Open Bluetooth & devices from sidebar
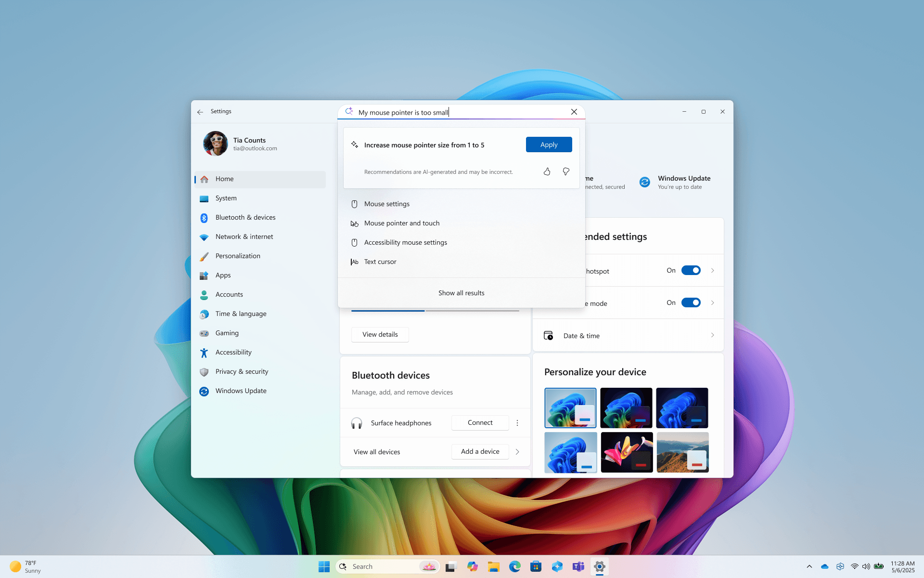Viewport: 924px width, 578px height. click(x=245, y=217)
